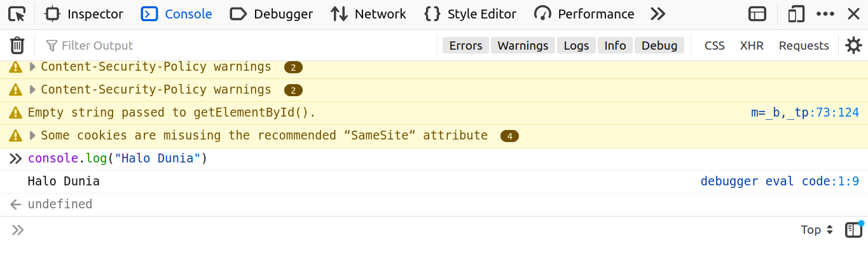Open the three-dot customize DevTools menu
Image resolution: width=868 pixels, height=265 pixels.
click(825, 14)
